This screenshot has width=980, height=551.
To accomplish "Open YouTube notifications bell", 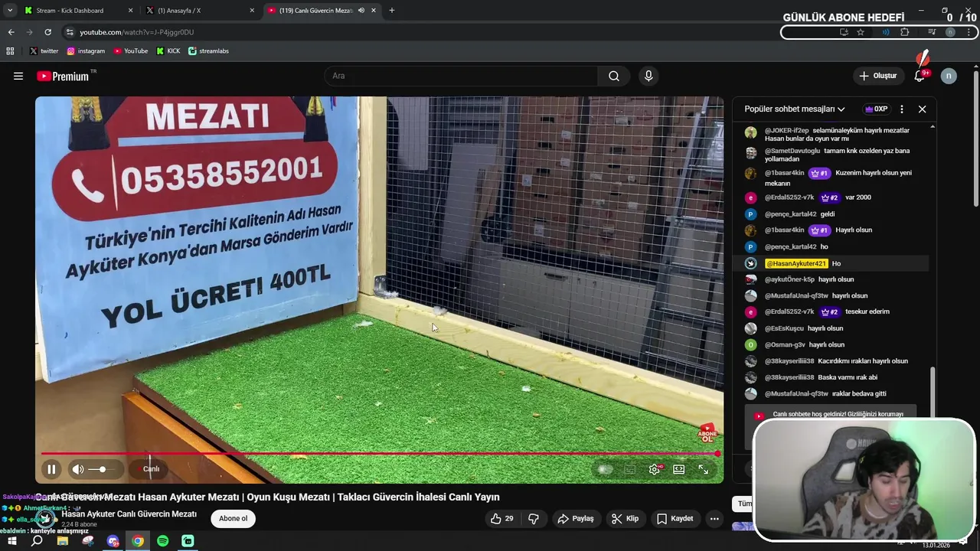I will (920, 76).
